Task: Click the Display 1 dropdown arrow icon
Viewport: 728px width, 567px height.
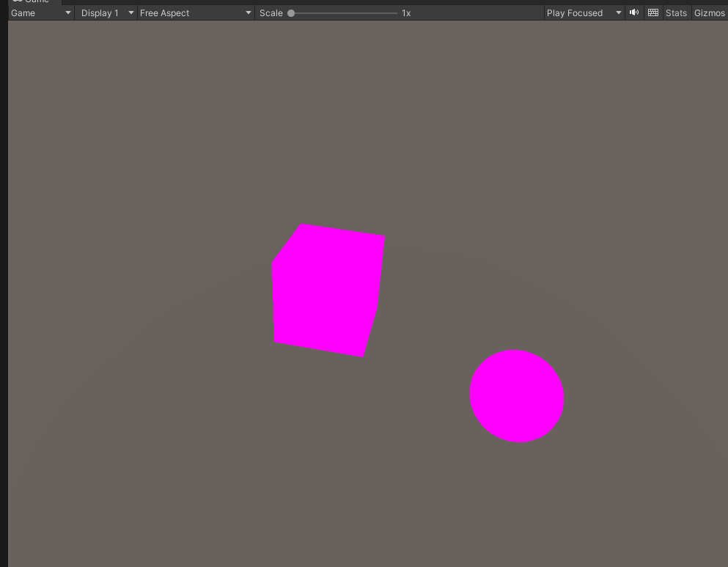Action: (130, 12)
